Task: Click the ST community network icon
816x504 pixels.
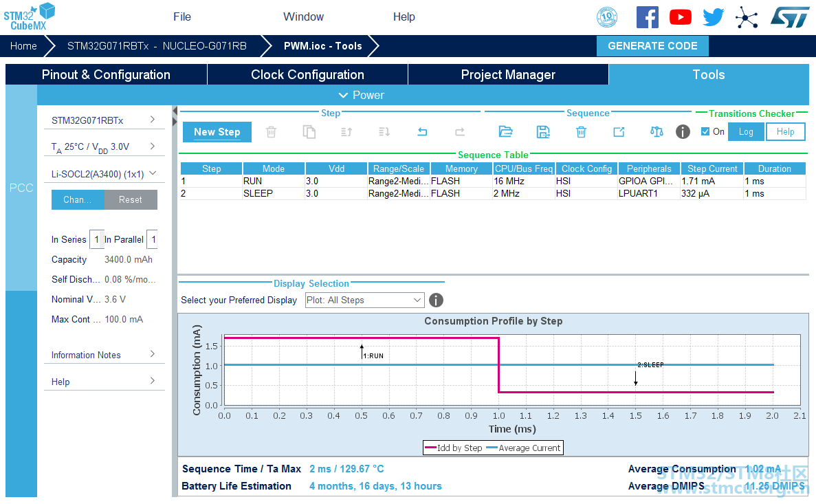Action: coord(747,17)
